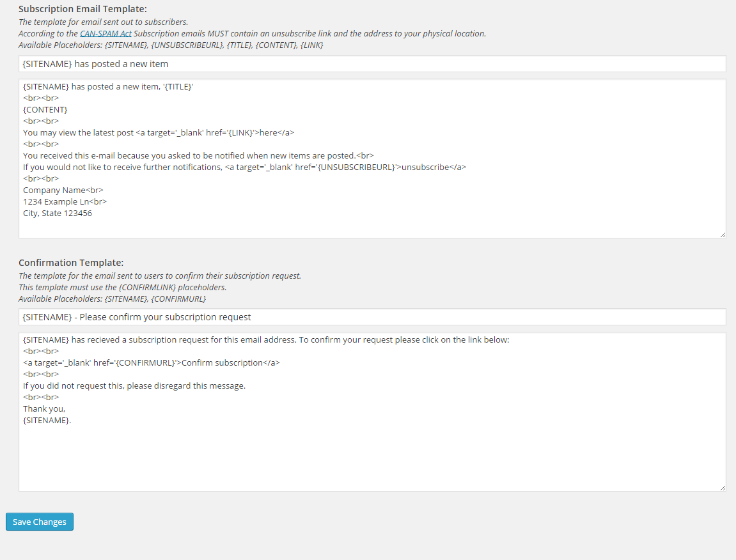Place cursor on the 'City, State 123456' line

pos(58,213)
